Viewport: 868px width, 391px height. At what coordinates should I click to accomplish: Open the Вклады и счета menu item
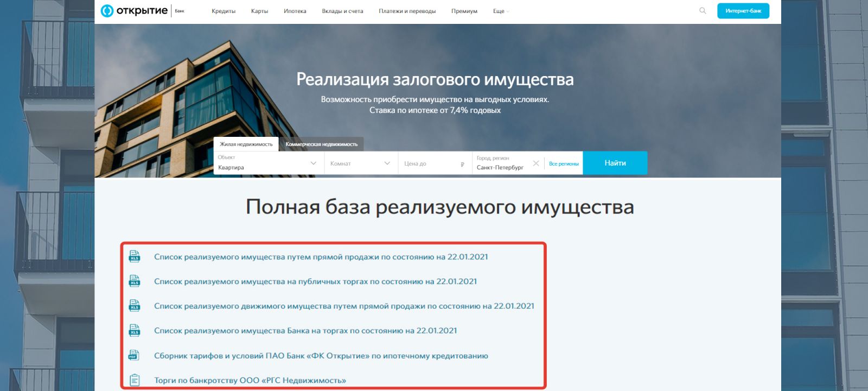[x=342, y=11]
